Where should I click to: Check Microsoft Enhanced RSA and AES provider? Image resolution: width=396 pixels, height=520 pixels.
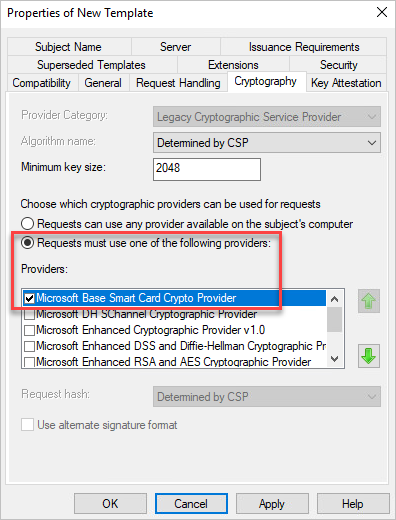(30, 362)
